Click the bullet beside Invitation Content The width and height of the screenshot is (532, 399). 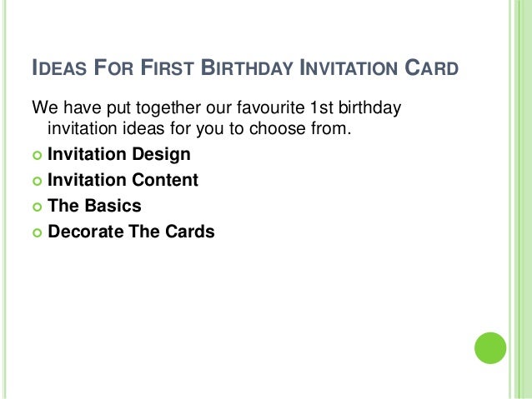(37, 181)
